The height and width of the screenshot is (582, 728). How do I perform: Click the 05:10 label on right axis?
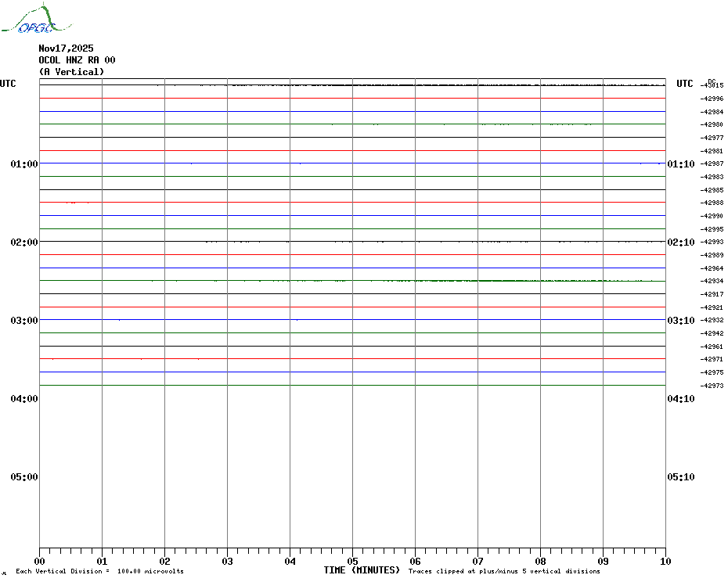pos(680,477)
